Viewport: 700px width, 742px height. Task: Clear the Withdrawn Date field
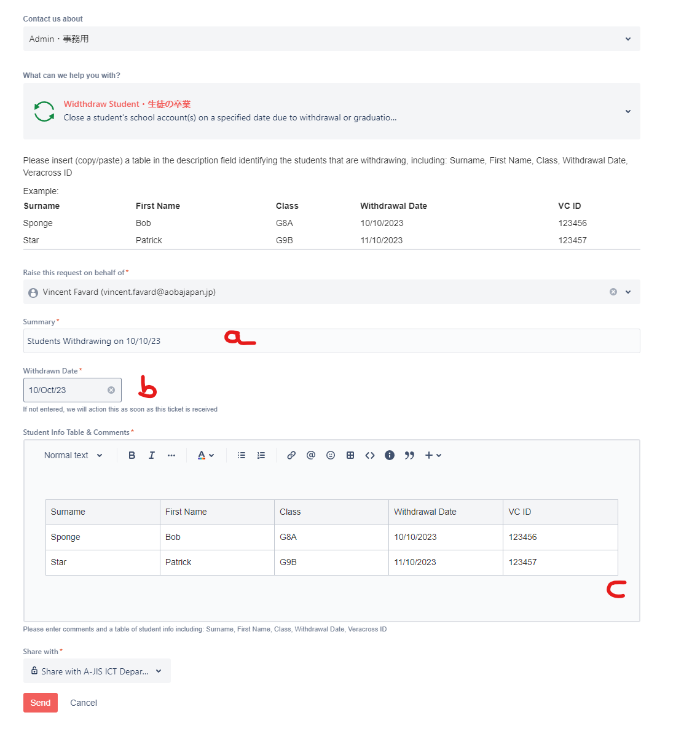(x=111, y=390)
